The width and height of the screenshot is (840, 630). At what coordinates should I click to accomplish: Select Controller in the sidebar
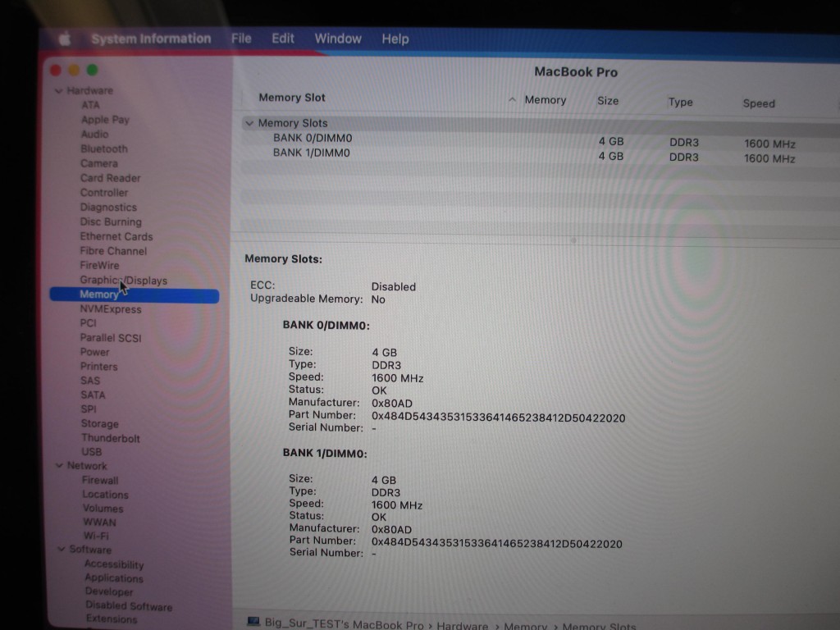[x=104, y=192]
